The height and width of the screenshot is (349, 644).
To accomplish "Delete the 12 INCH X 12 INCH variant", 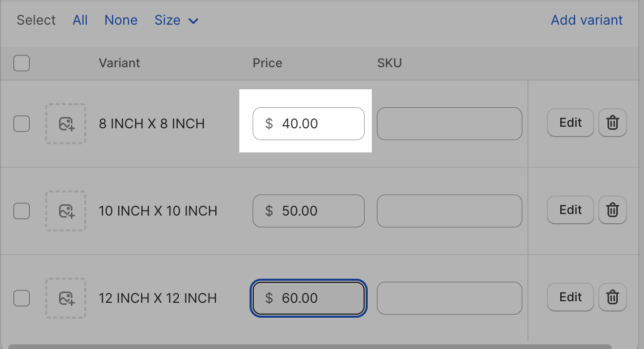I will click(x=612, y=298).
